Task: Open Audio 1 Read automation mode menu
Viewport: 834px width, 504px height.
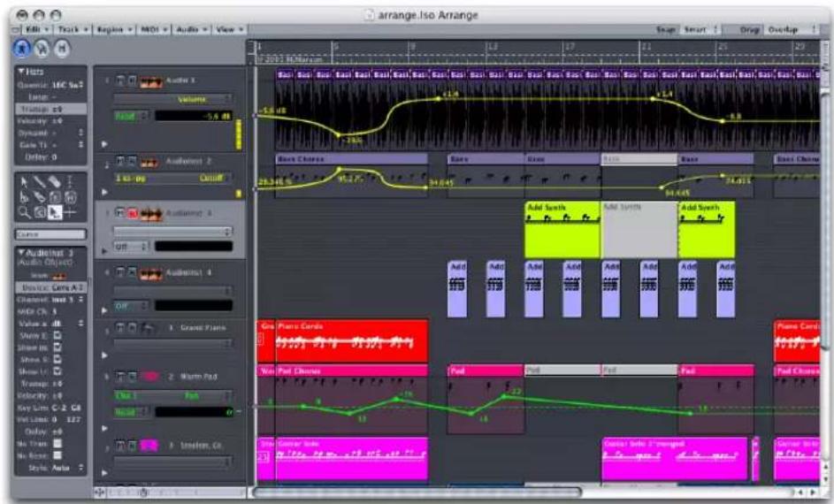Action: pos(132,116)
